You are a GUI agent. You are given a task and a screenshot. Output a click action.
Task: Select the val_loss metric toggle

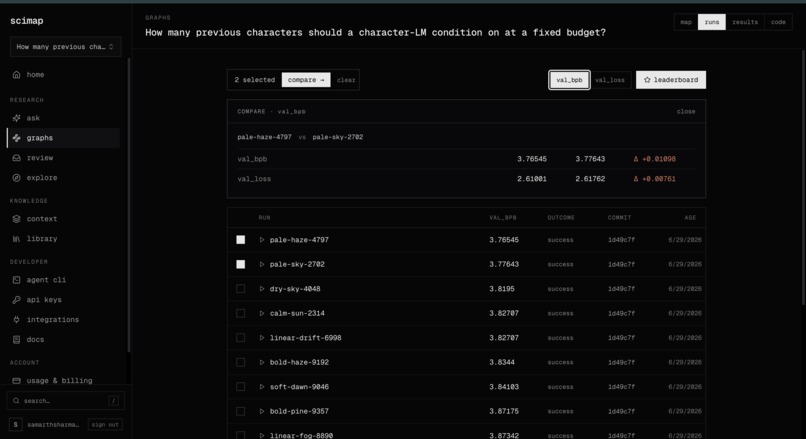[610, 80]
